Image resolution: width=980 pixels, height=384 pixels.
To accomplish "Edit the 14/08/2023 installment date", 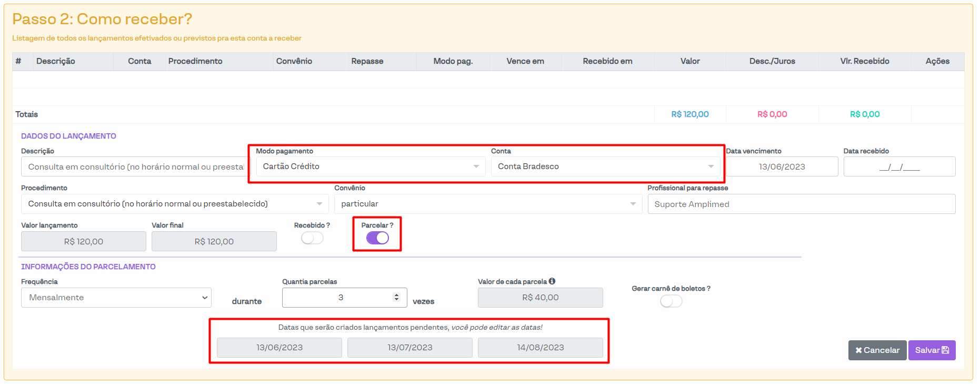I will point(540,348).
